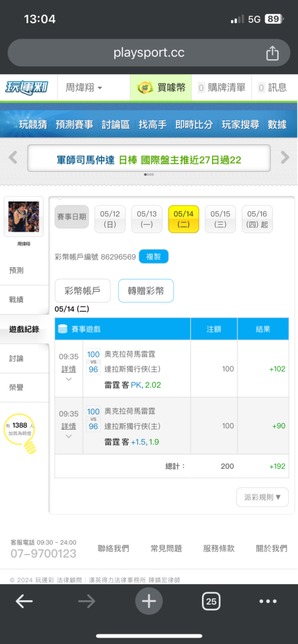The image size is (298, 644).
Task: Select the 05/15 (三) date tab
Action: (220, 219)
